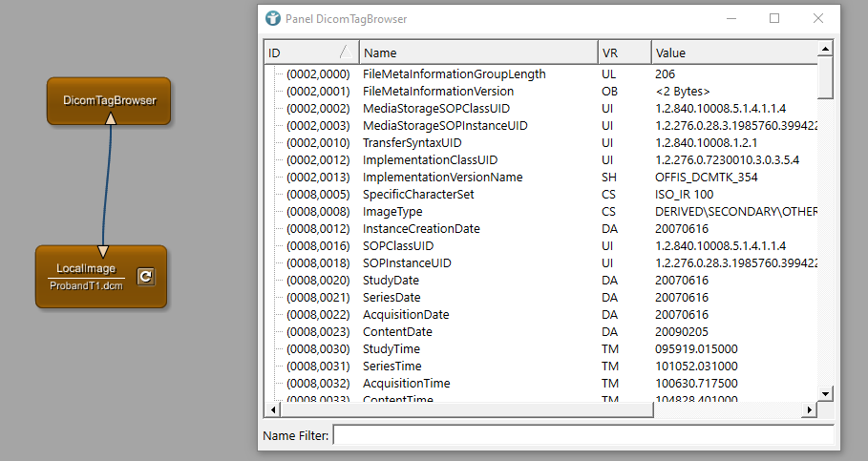Select the LocalImage ProbandT1.dcm node

pyautogui.click(x=86, y=276)
